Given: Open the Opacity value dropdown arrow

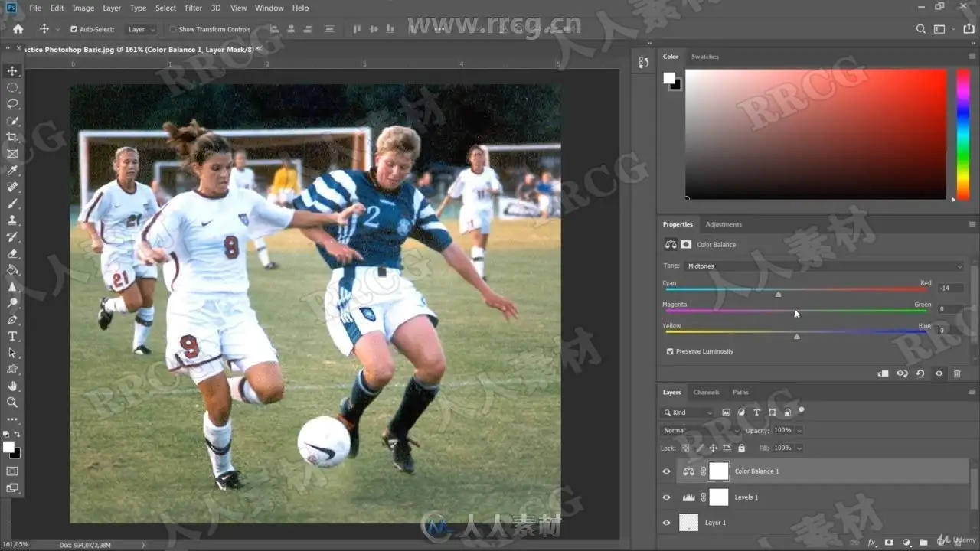Looking at the screenshot, I should point(799,430).
